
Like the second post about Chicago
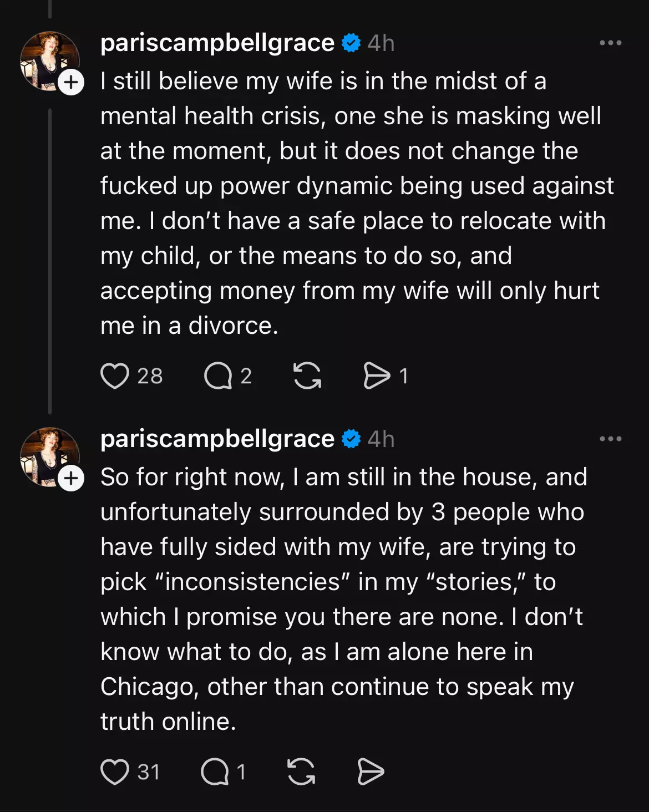click(x=115, y=772)
